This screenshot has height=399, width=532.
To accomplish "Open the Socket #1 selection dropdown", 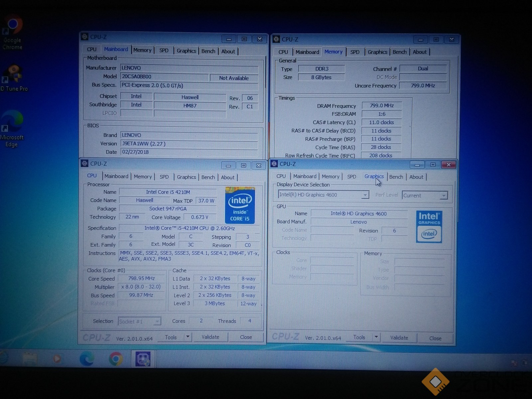I will pyautogui.click(x=157, y=321).
